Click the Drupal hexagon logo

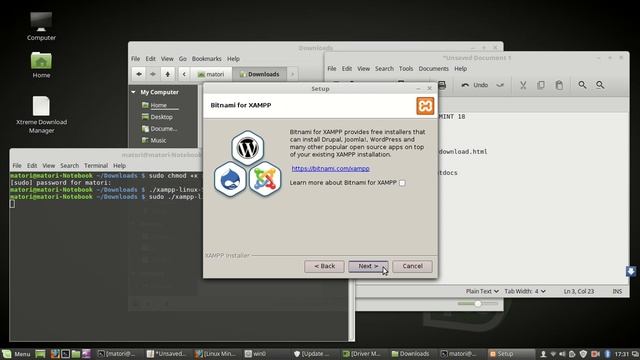[x=230, y=179]
